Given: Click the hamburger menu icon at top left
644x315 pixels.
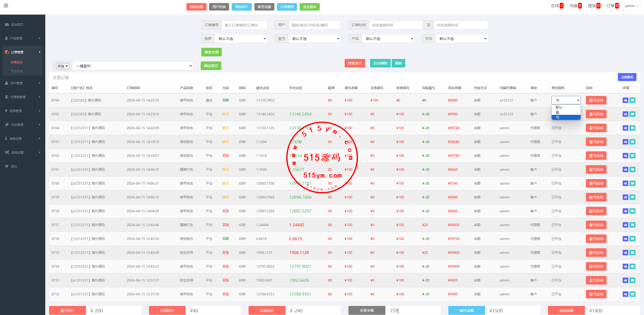Looking at the screenshot, I should pyautogui.click(x=6, y=6).
